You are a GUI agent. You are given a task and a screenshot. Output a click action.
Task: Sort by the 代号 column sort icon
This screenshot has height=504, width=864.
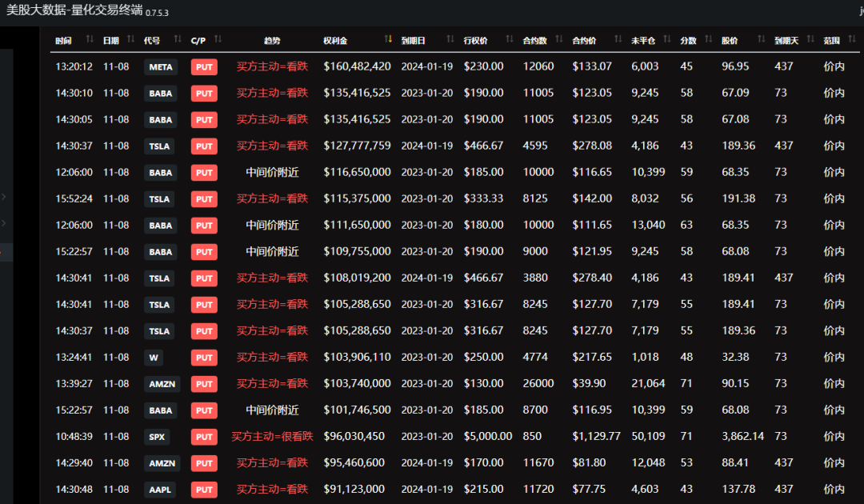(178, 39)
